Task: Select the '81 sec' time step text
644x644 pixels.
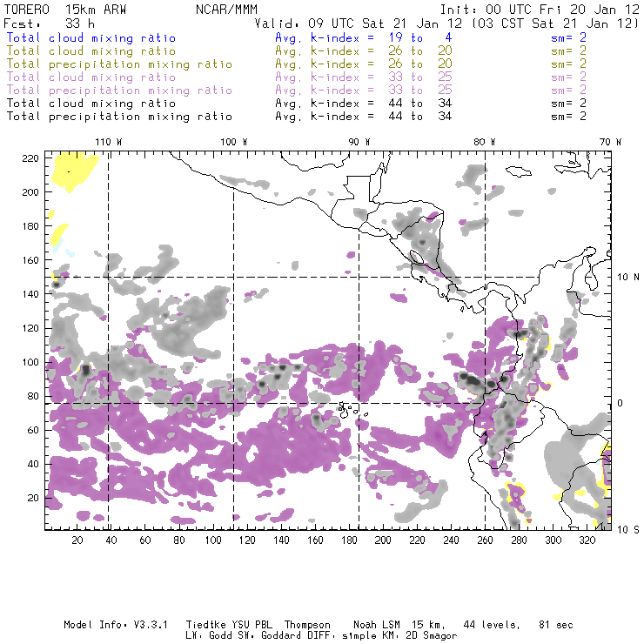Action: point(556,625)
